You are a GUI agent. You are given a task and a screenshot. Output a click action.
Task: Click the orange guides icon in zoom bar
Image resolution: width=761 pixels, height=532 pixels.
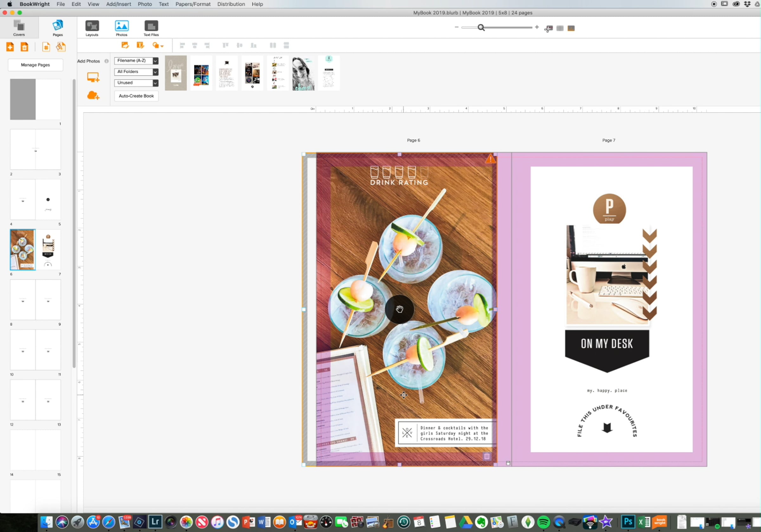pyautogui.click(x=571, y=29)
